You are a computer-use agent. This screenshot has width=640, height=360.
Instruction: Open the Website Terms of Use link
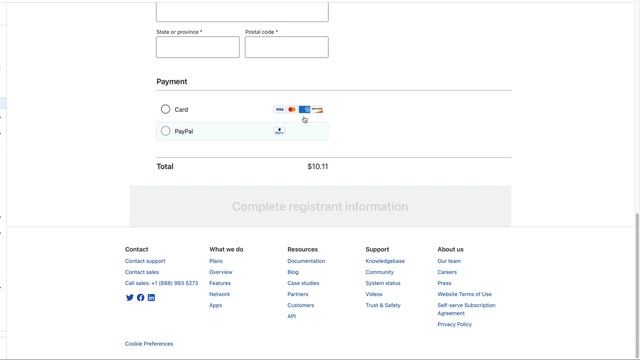coord(464,294)
